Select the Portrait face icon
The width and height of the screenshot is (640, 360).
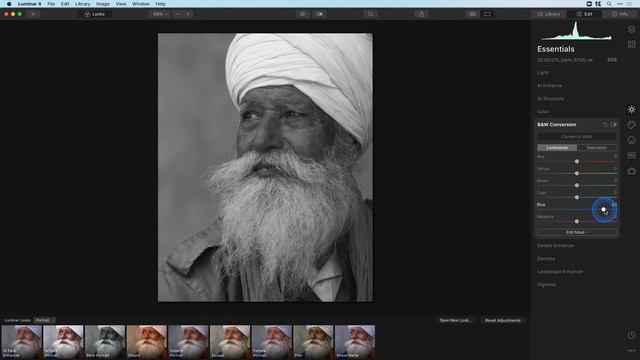point(631,140)
